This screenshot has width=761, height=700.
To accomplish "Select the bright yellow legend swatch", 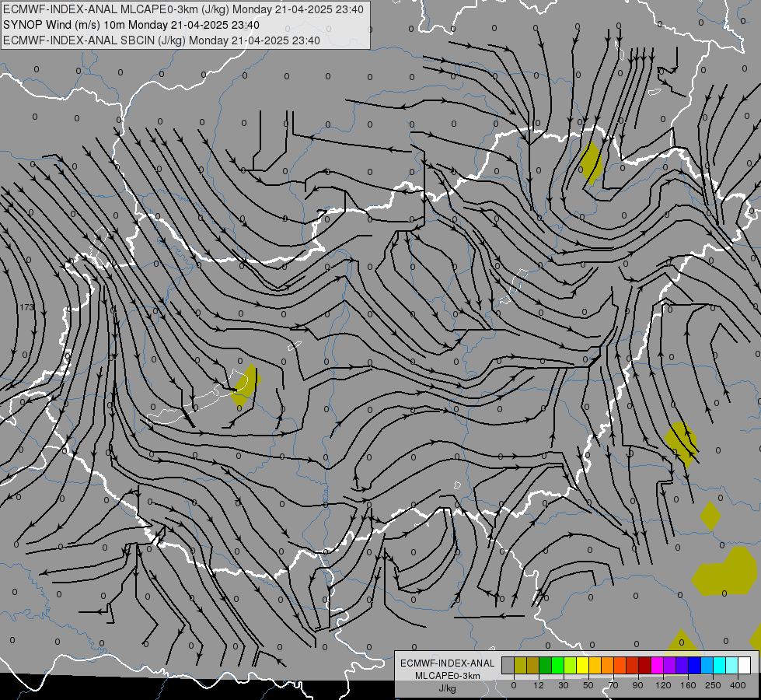I will click(x=583, y=665).
